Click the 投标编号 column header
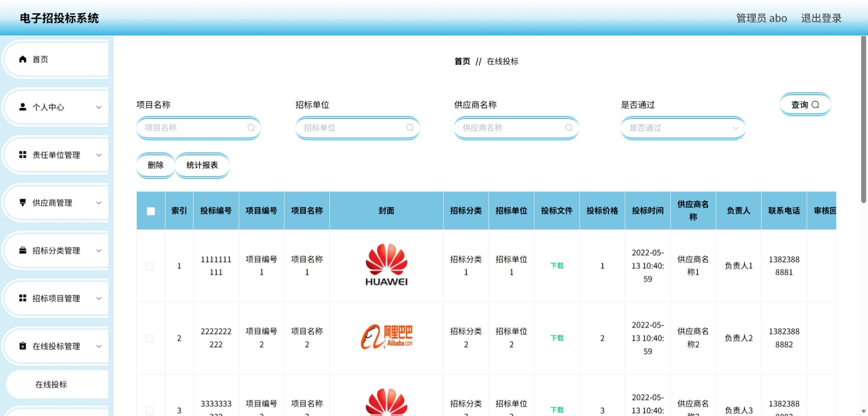This screenshot has height=416, width=868. tap(216, 210)
